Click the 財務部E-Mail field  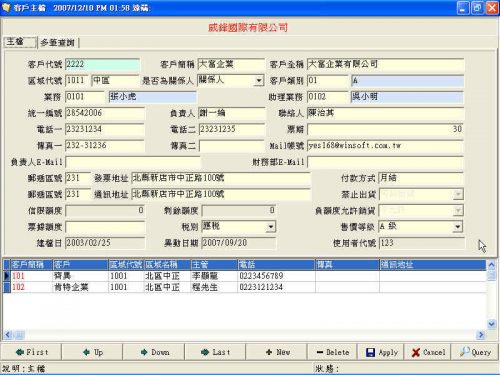[385, 162]
